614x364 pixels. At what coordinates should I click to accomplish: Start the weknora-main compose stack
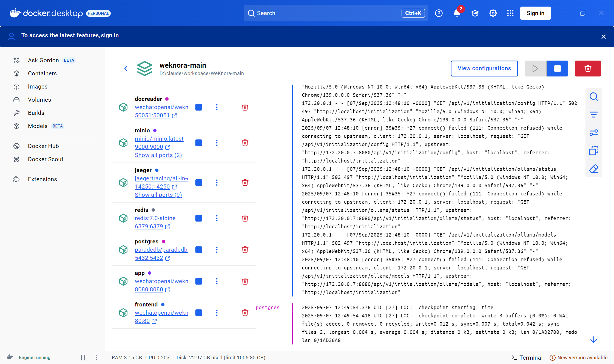click(x=535, y=69)
